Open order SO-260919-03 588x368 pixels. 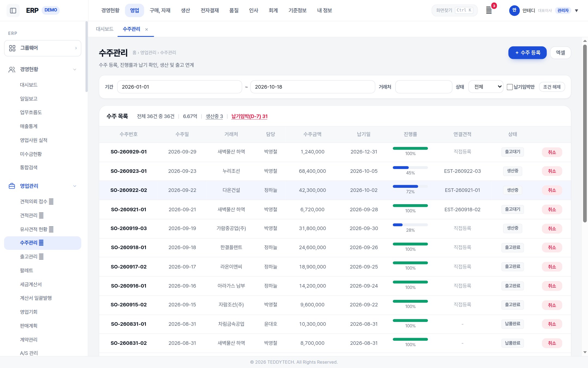(x=128, y=228)
